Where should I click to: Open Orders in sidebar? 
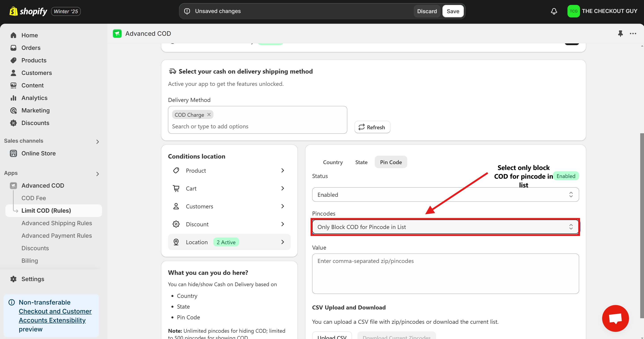[x=31, y=48]
